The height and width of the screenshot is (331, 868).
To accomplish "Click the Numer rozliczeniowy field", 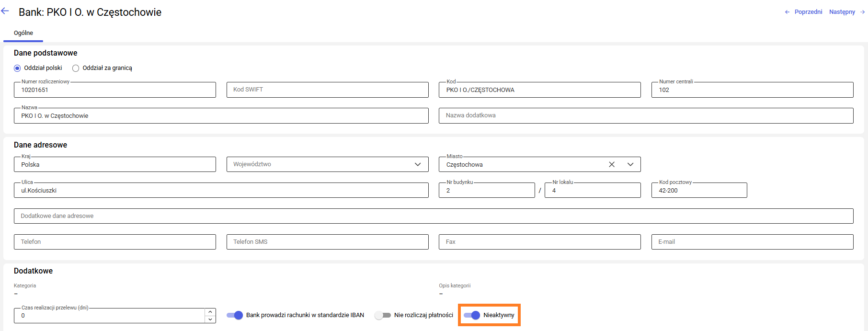I will 114,90.
